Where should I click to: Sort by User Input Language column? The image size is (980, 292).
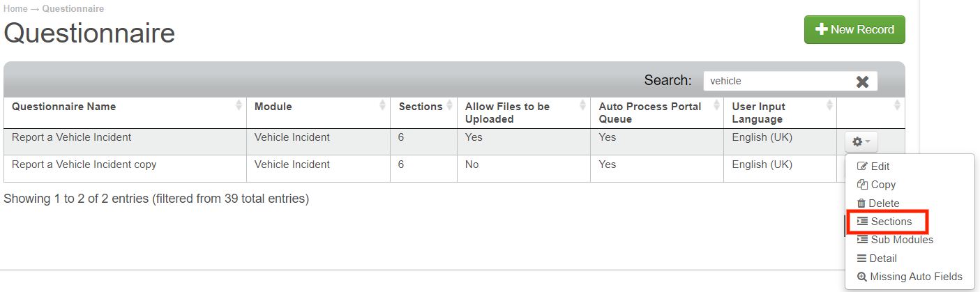[x=758, y=113]
